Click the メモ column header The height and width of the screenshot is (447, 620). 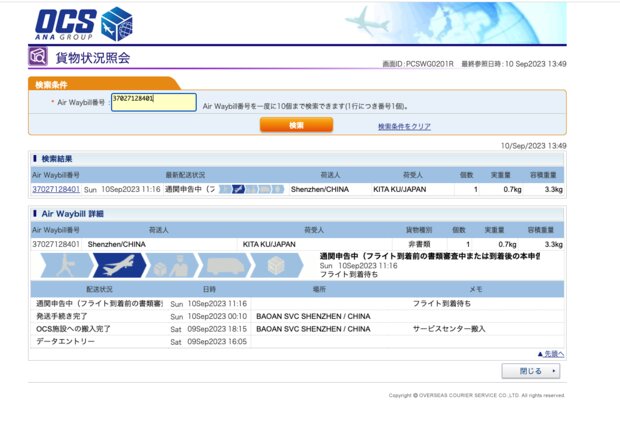coord(476,289)
